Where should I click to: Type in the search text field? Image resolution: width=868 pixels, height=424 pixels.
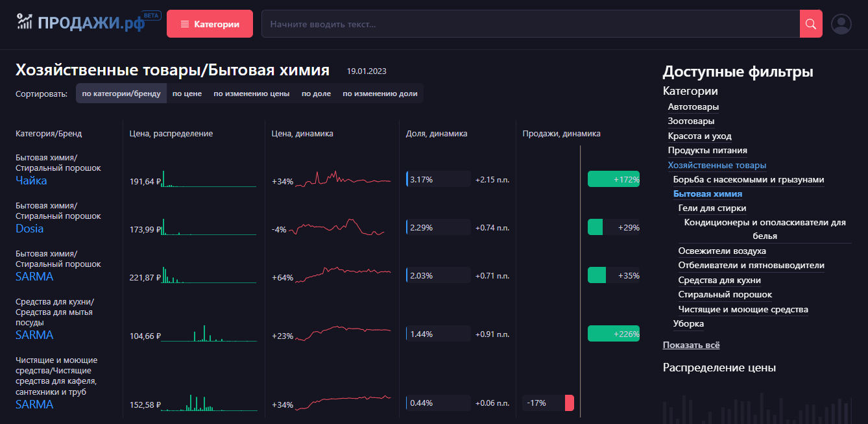[530, 24]
